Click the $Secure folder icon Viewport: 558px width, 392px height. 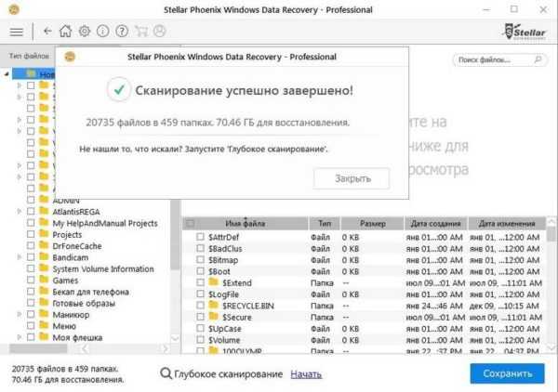coord(214,317)
